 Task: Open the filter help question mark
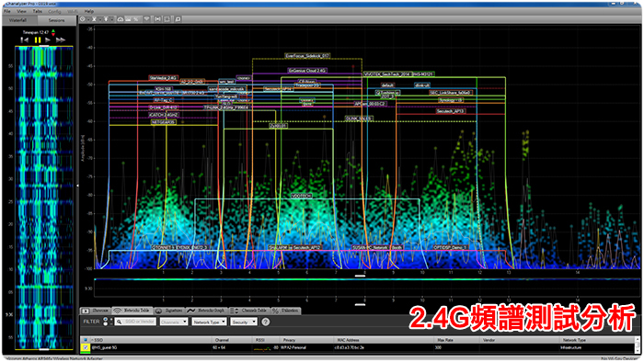(x=266, y=322)
